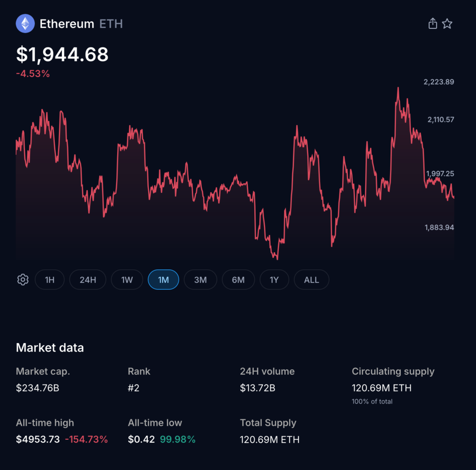Click the -4.53% change indicator
The width and height of the screenshot is (476, 470).
(x=33, y=73)
